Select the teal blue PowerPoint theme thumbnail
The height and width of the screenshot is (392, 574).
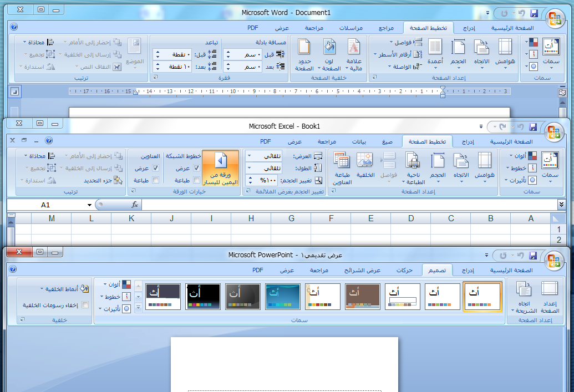pos(283,297)
